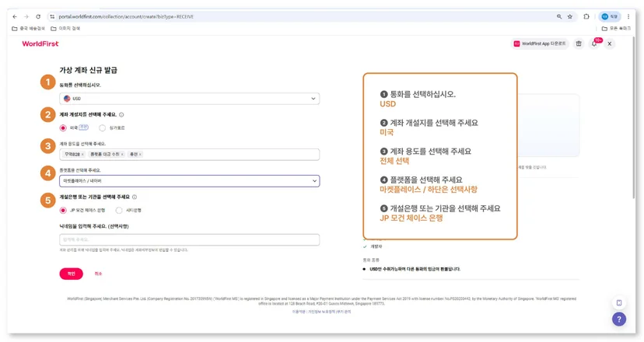Bookmark this page with the star icon

[x=570, y=17]
